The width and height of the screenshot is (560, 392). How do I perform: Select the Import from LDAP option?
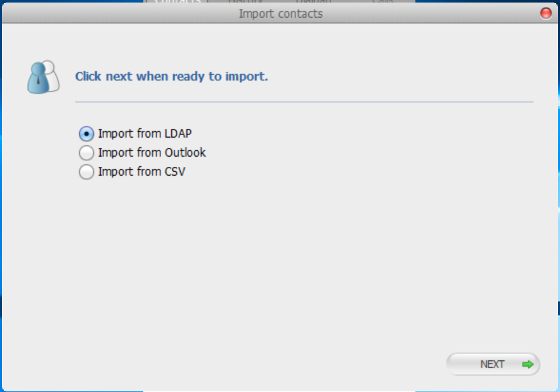(x=86, y=134)
